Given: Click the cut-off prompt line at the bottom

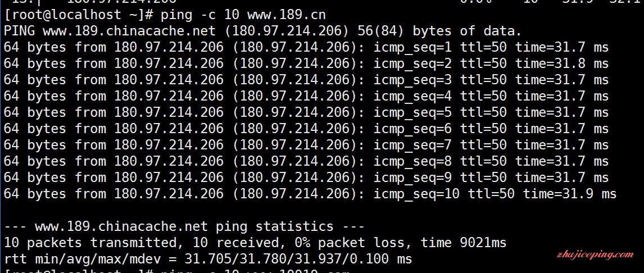Looking at the screenshot, I should coord(180,271).
